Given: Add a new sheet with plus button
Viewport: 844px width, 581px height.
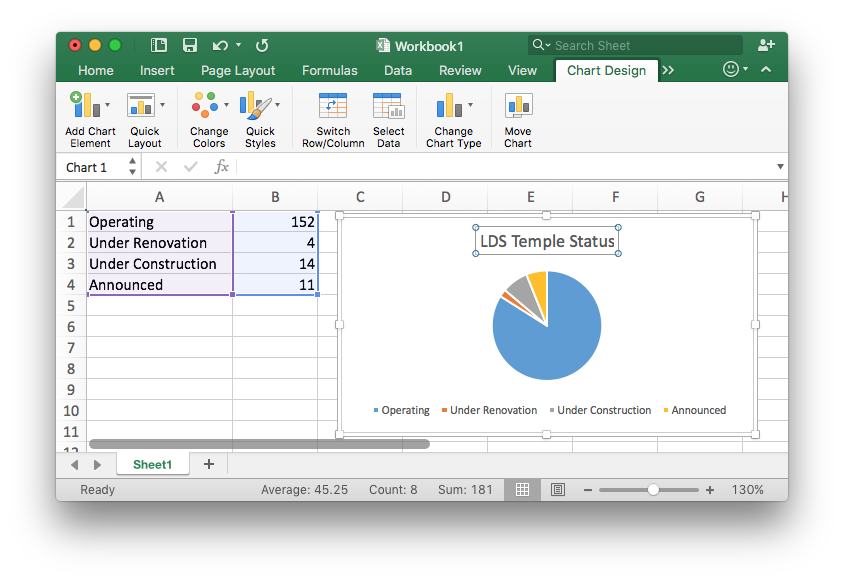Looking at the screenshot, I should pyautogui.click(x=208, y=464).
